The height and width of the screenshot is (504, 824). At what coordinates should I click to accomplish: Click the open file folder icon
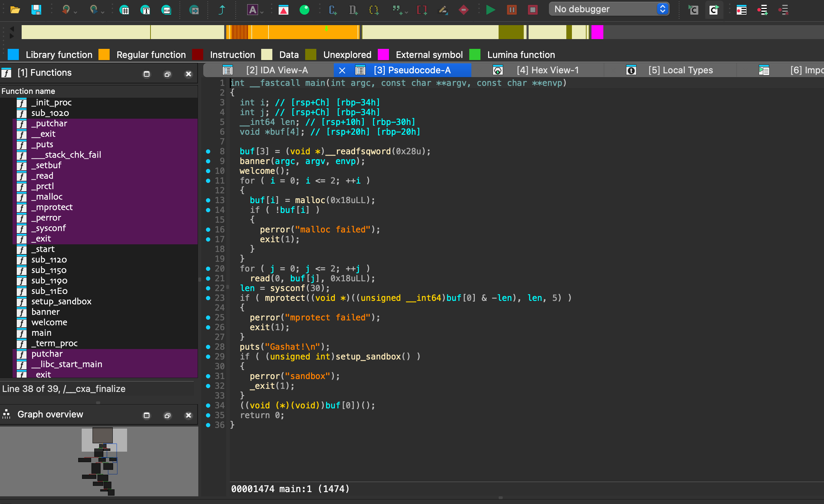[15, 9]
